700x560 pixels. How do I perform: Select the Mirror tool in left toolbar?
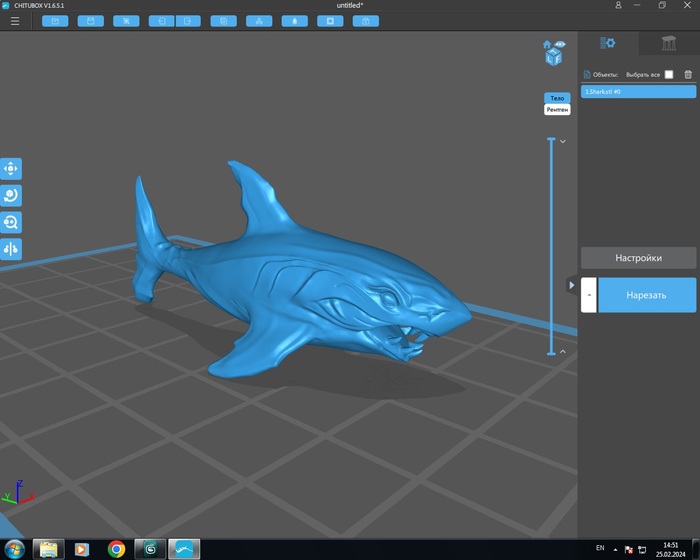(x=12, y=250)
